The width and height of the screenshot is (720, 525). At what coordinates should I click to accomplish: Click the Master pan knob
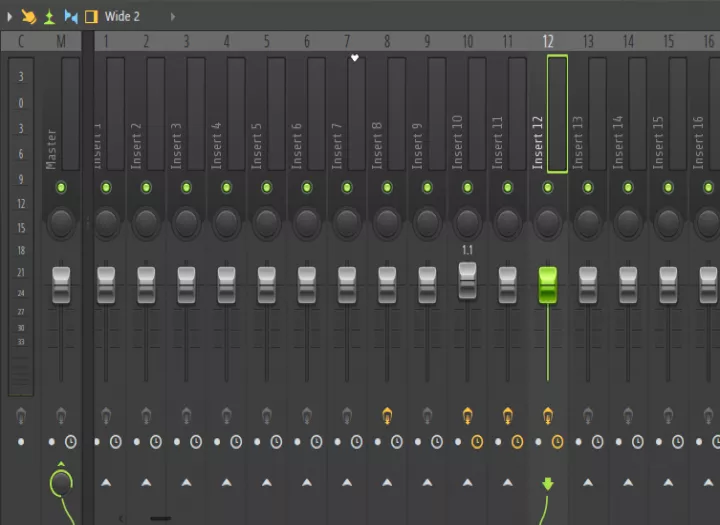click(61, 223)
